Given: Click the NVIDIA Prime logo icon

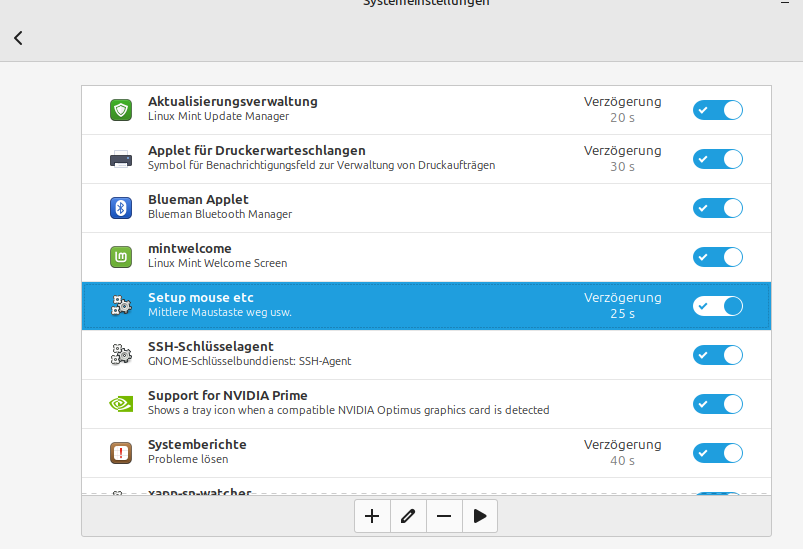Looking at the screenshot, I should [121, 404].
